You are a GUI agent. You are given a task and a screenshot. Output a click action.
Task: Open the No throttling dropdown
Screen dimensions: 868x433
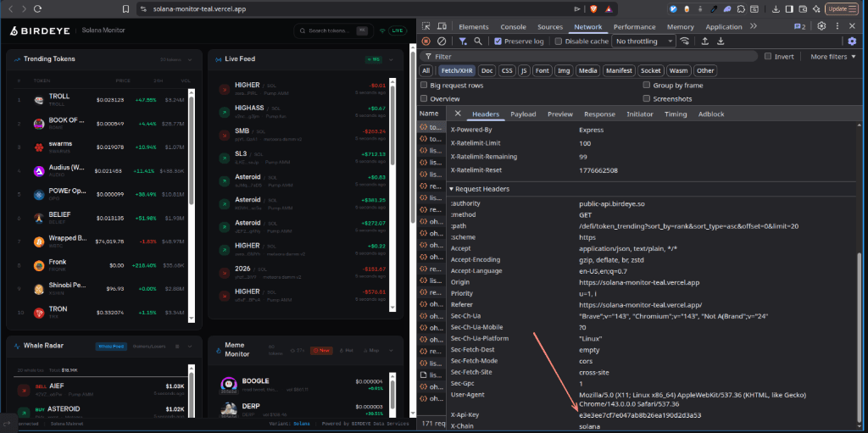(x=644, y=41)
